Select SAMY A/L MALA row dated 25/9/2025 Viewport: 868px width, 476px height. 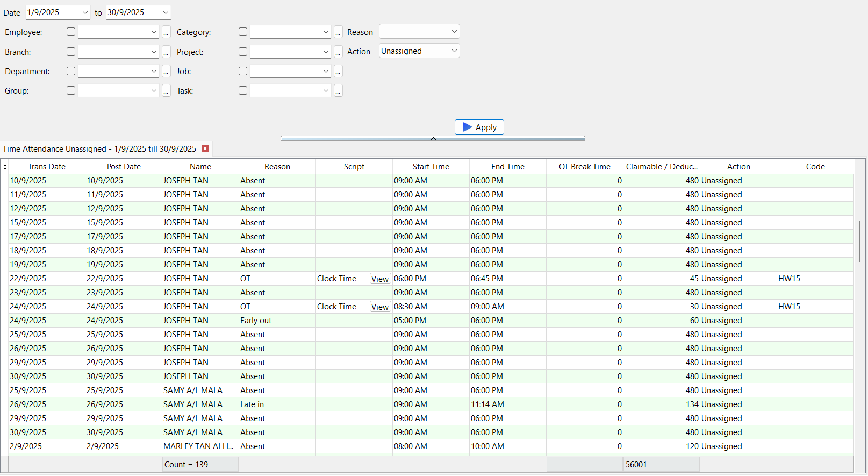click(431, 390)
